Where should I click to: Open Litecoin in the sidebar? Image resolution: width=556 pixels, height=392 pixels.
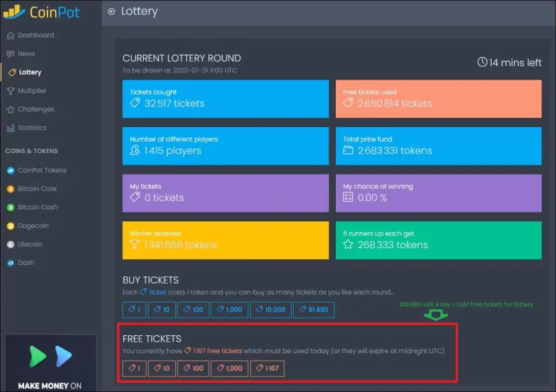30,244
